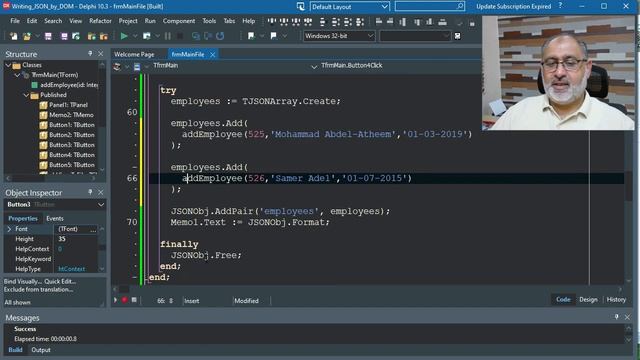Click the Remove file from project icon
The image size is (640, 360).
click(x=104, y=36)
